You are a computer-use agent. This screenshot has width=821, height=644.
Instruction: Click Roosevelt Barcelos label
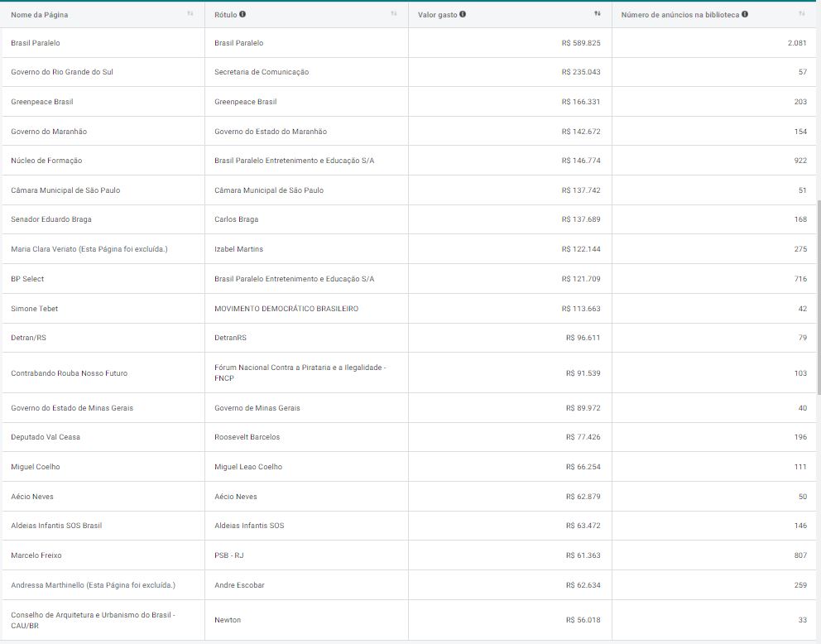coord(247,437)
